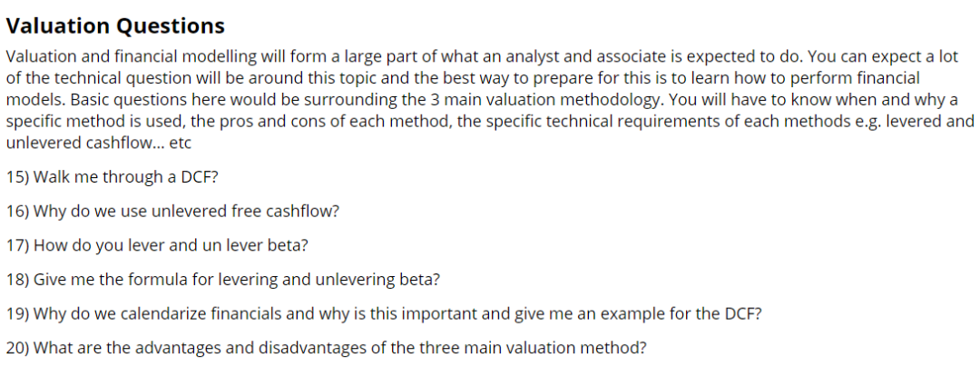Click question 16 about unlevered free cashflow
Viewport: 980px width, 367px height.
click(x=172, y=212)
